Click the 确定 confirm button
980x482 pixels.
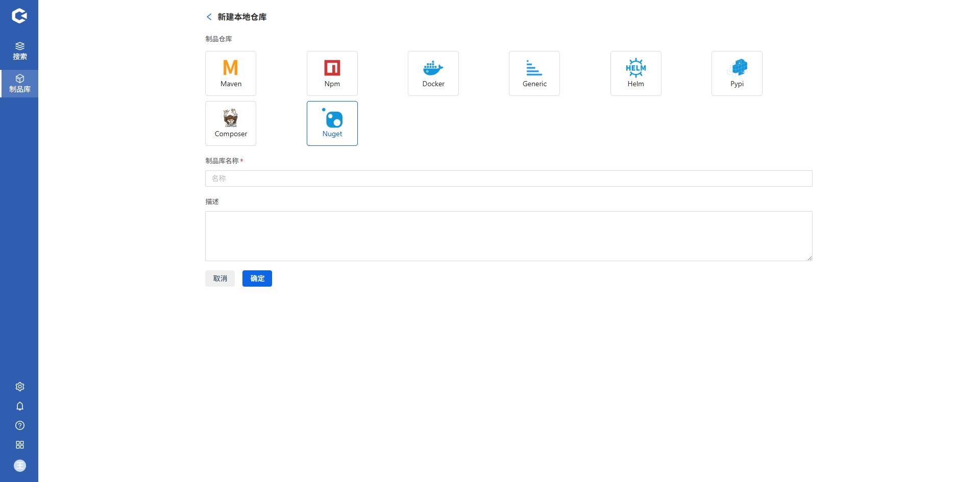257,278
